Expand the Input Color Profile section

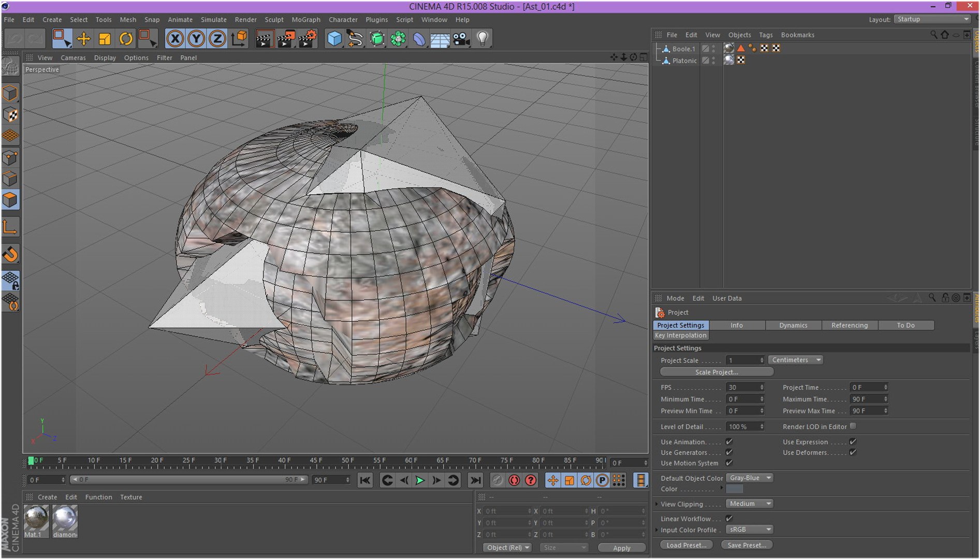[657, 529]
